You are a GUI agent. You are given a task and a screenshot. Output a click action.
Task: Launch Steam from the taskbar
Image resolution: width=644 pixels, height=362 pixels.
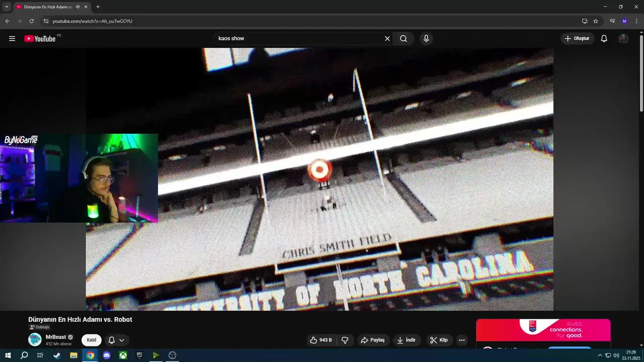coord(57,355)
